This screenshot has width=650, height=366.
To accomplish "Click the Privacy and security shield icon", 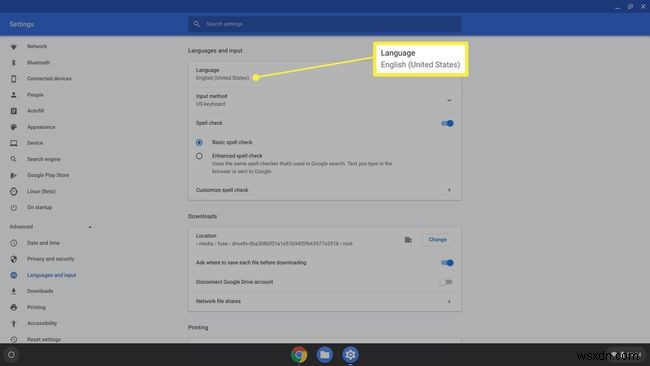I will click(14, 259).
